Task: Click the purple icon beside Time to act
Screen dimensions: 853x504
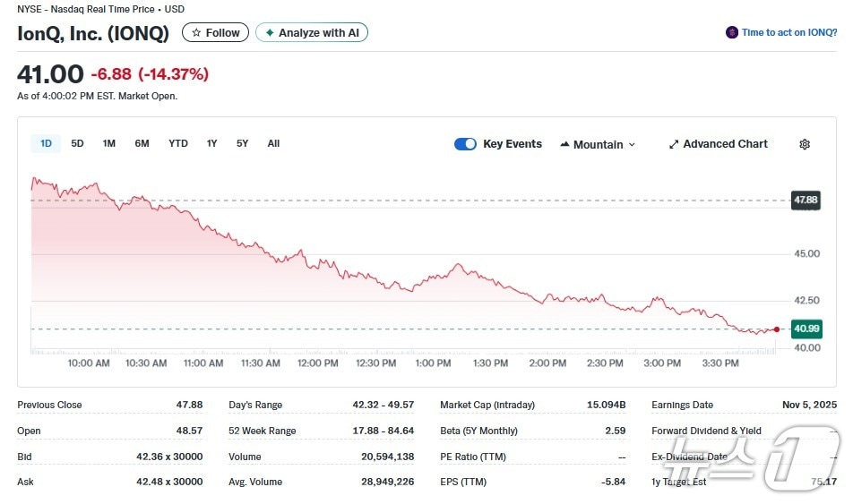Action: pyautogui.click(x=732, y=33)
